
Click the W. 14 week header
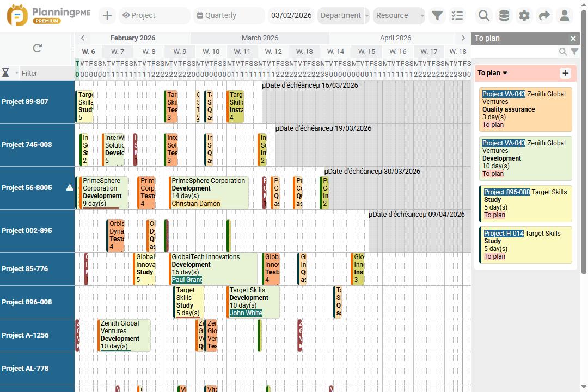pos(335,51)
